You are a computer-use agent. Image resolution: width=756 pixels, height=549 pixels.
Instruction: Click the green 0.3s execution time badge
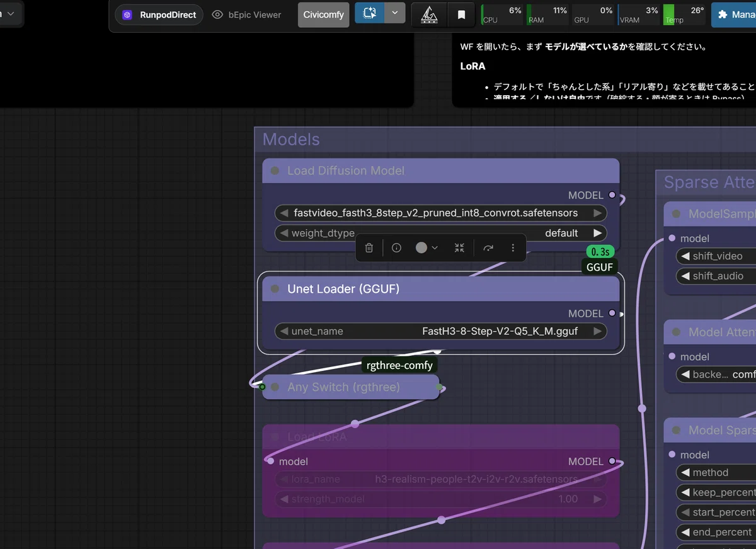point(600,252)
